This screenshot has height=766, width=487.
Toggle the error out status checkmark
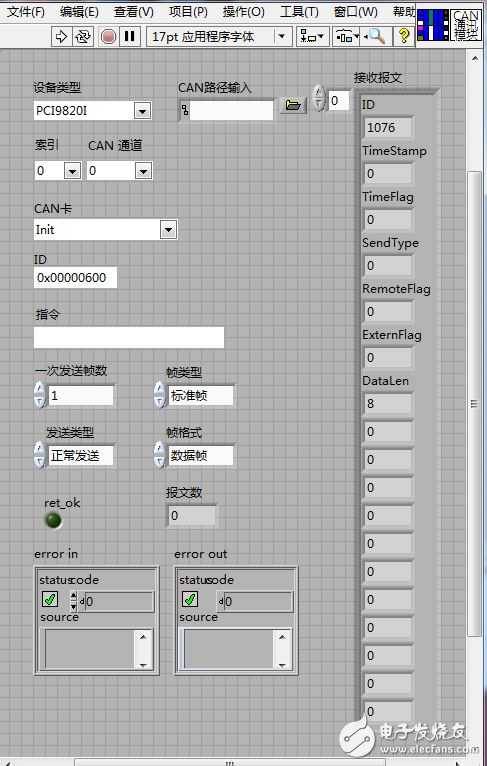coord(190,599)
